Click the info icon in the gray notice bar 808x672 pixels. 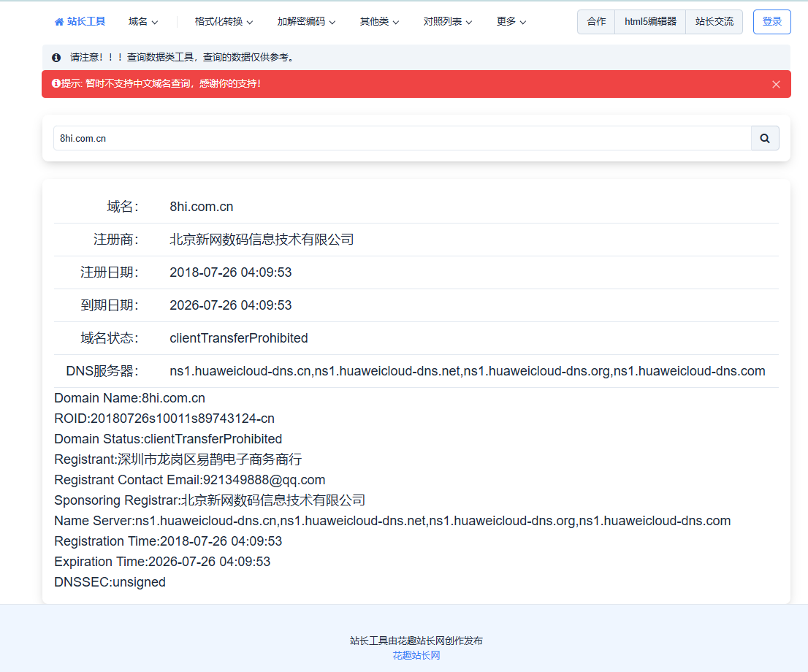[x=56, y=57]
